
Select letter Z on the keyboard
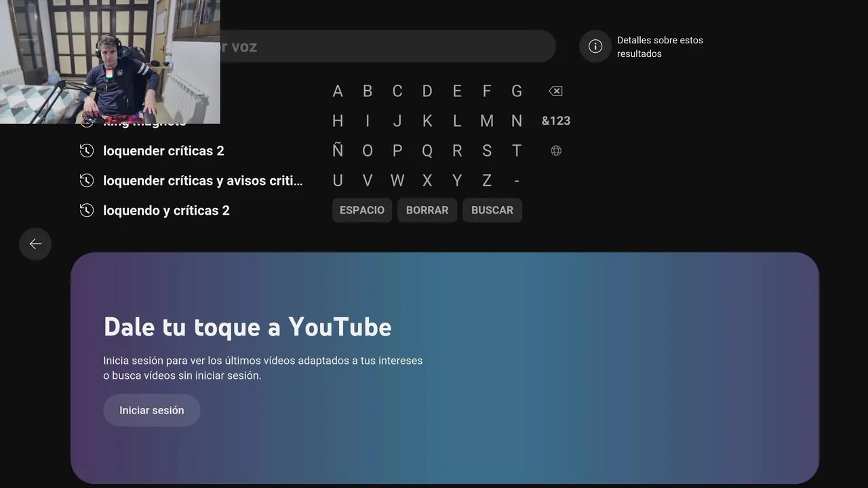point(487,180)
